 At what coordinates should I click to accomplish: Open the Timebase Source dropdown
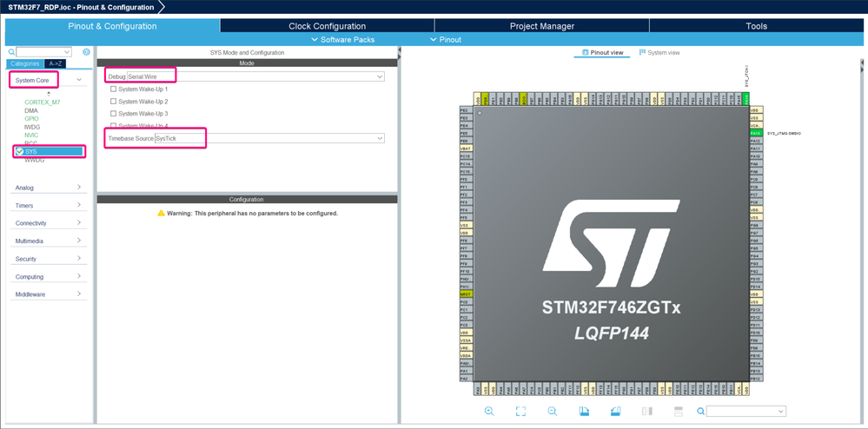269,138
